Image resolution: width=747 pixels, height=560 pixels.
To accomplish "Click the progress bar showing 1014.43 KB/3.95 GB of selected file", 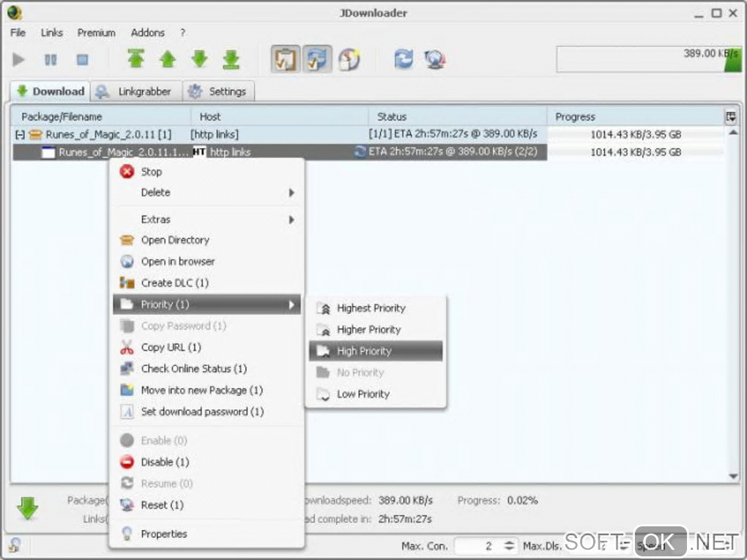I will tap(636, 152).
